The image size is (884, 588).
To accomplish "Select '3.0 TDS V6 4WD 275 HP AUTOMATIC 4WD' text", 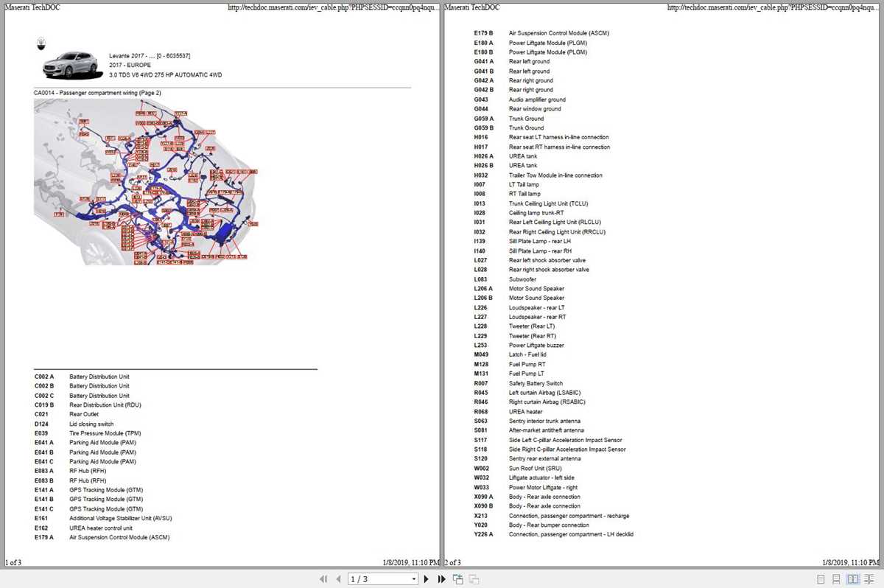I will coord(165,75).
